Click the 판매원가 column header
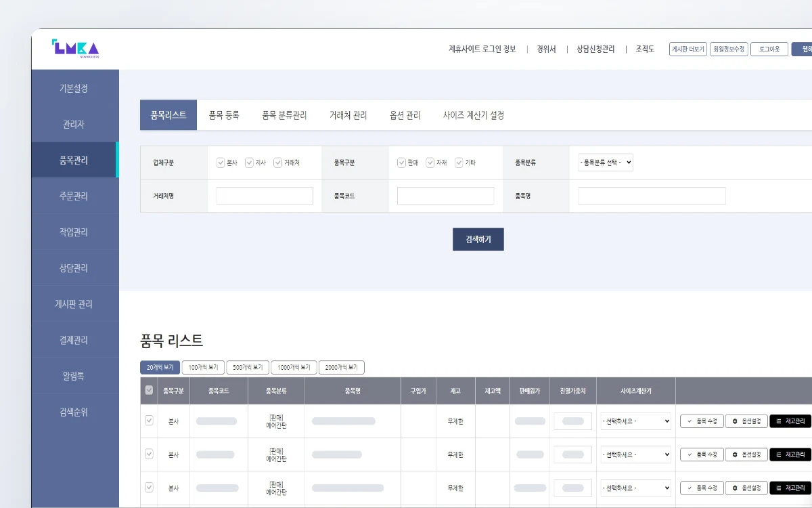 [x=530, y=391]
